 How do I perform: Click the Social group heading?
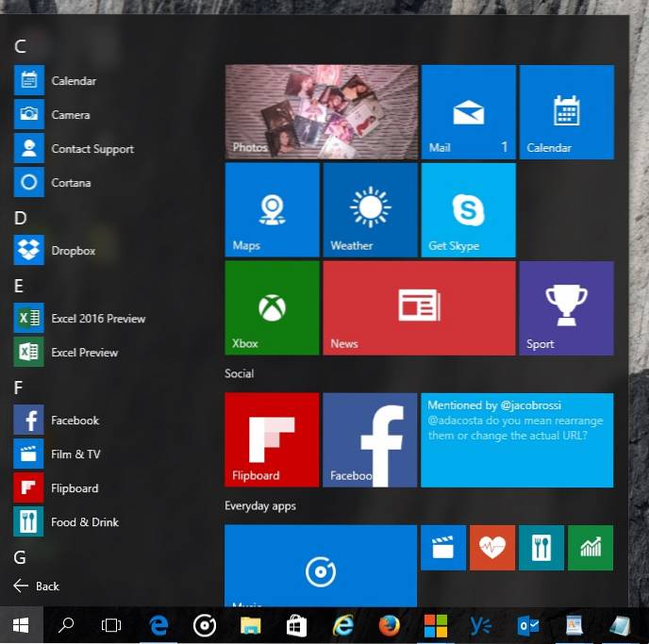pyautogui.click(x=240, y=373)
